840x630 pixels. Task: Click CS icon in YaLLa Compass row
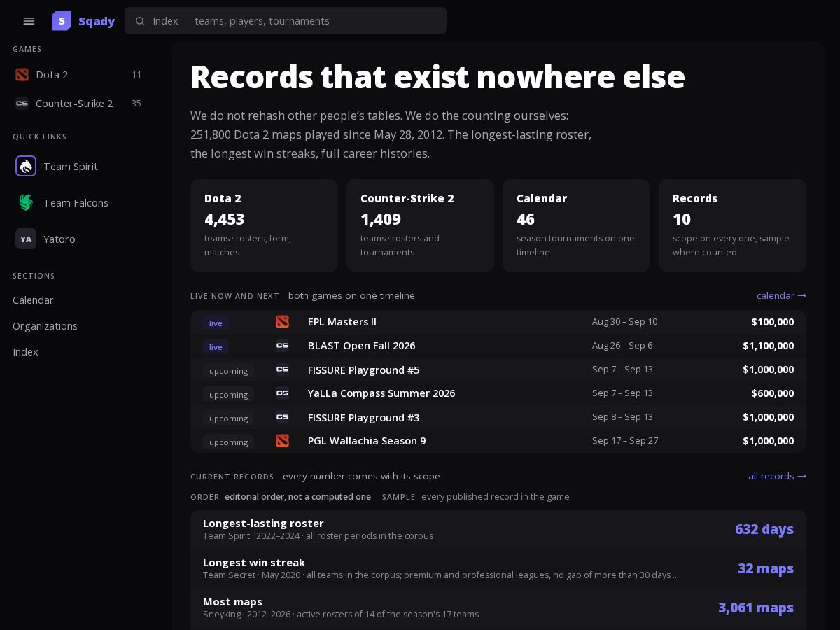point(282,393)
